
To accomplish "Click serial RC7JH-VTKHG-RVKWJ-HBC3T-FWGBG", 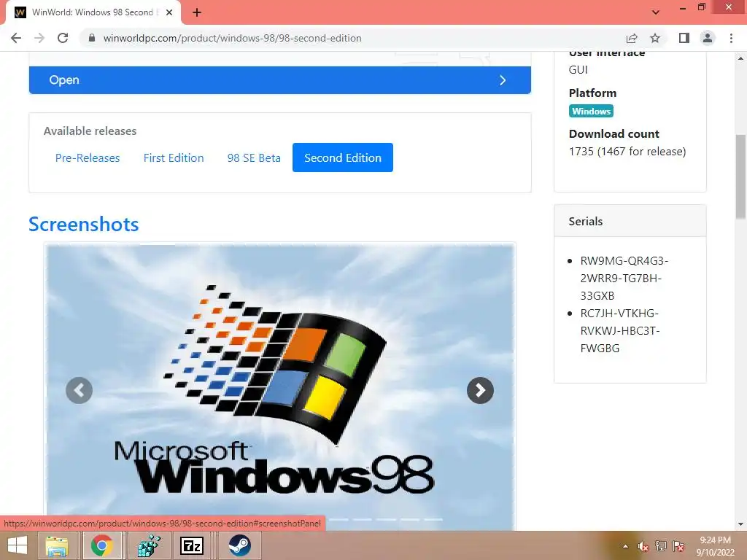I will [619, 331].
